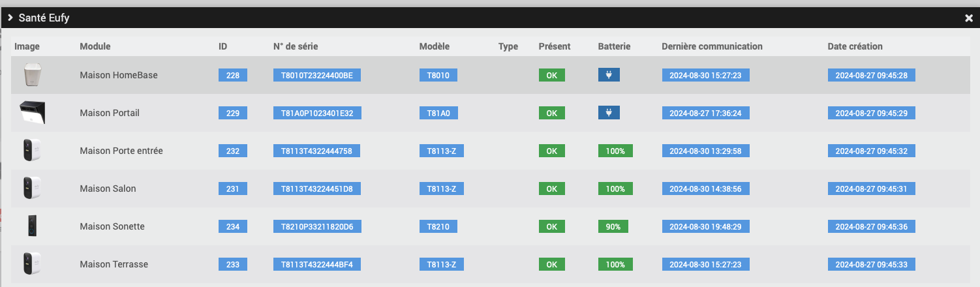Click the Maison Portail plug battery icon

(x=609, y=113)
